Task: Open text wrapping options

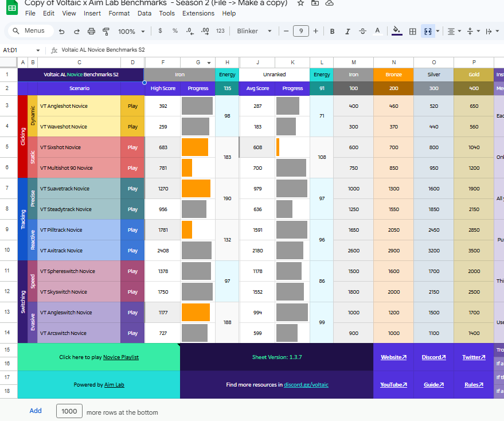Action: click(x=492, y=31)
